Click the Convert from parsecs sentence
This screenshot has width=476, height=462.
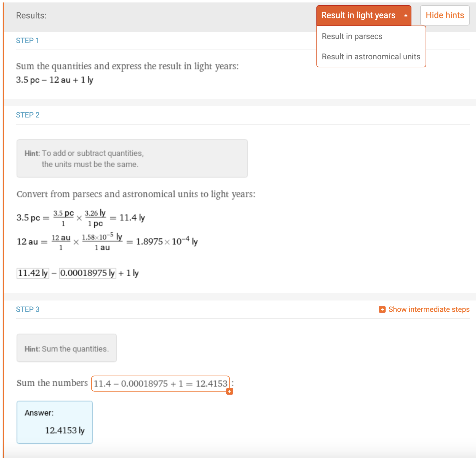click(136, 194)
